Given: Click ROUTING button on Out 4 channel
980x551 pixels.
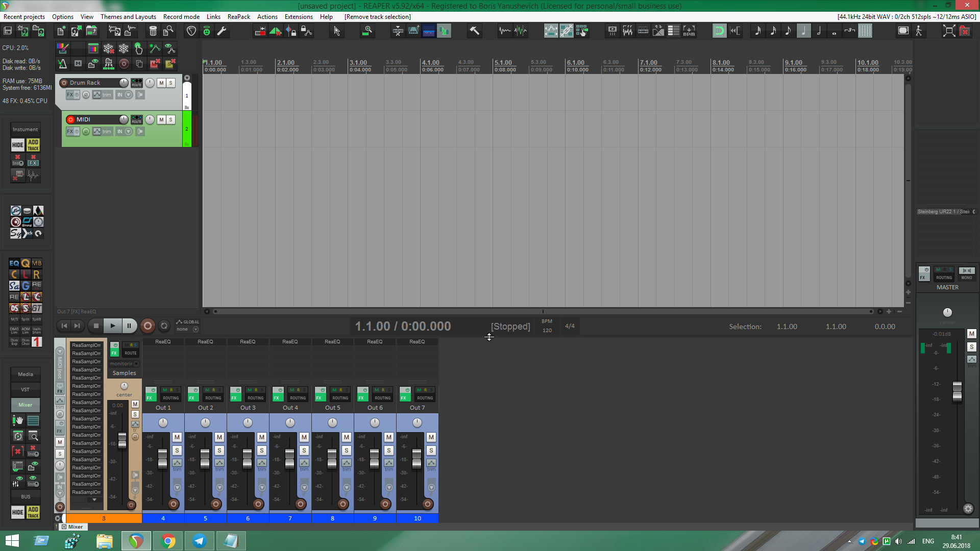Looking at the screenshot, I should click(x=298, y=398).
